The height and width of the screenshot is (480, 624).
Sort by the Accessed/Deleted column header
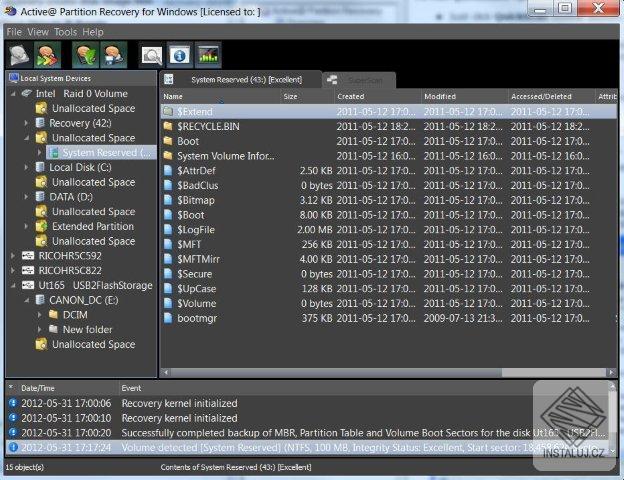(x=552, y=96)
